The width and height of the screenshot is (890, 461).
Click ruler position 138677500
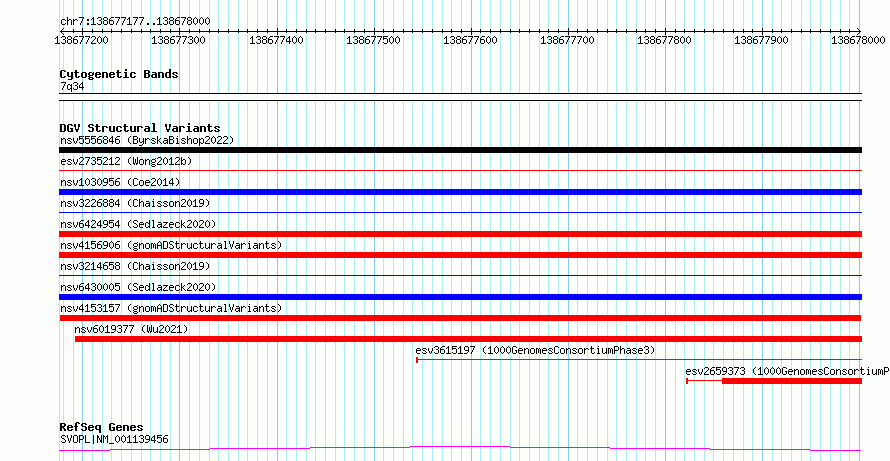tap(373, 40)
